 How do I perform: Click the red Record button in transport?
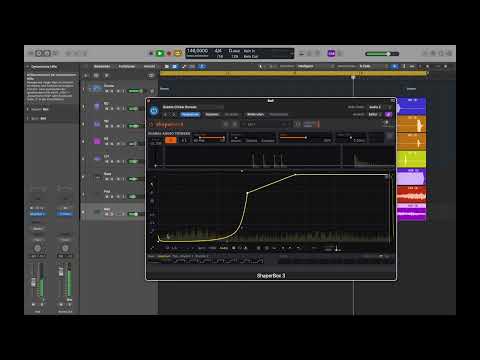point(169,53)
